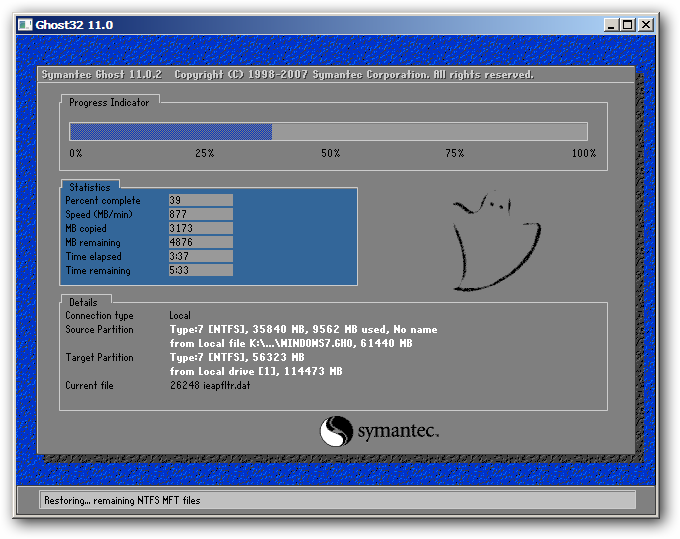The height and width of the screenshot is (539, 680).
Task: Click the Speed (MB/min) label
Action: [99, 214]
